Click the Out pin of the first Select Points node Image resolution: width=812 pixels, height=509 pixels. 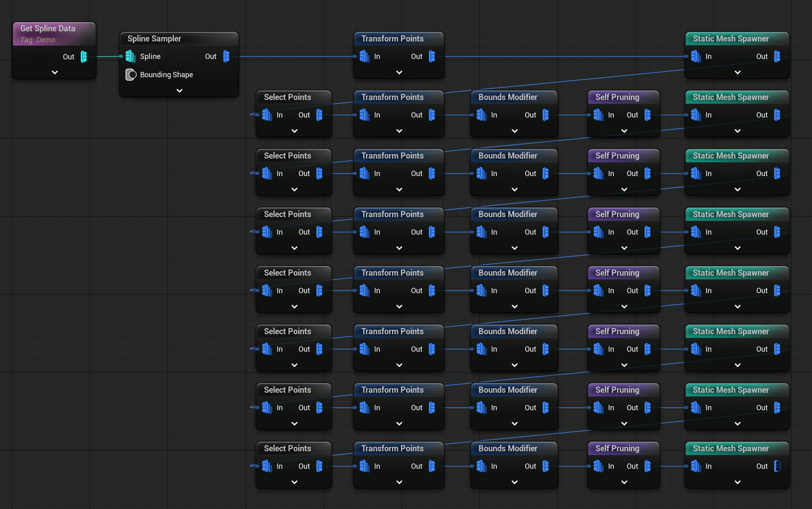[x=319, y=115]
